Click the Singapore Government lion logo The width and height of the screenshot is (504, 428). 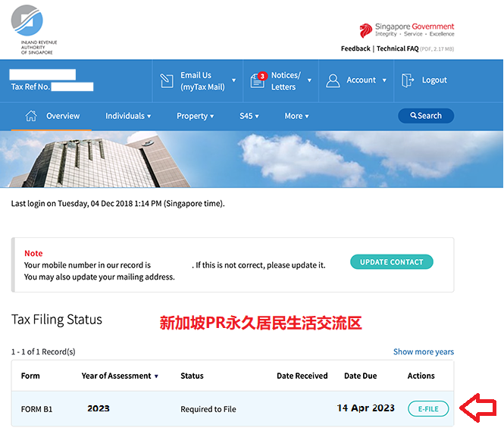366,30
